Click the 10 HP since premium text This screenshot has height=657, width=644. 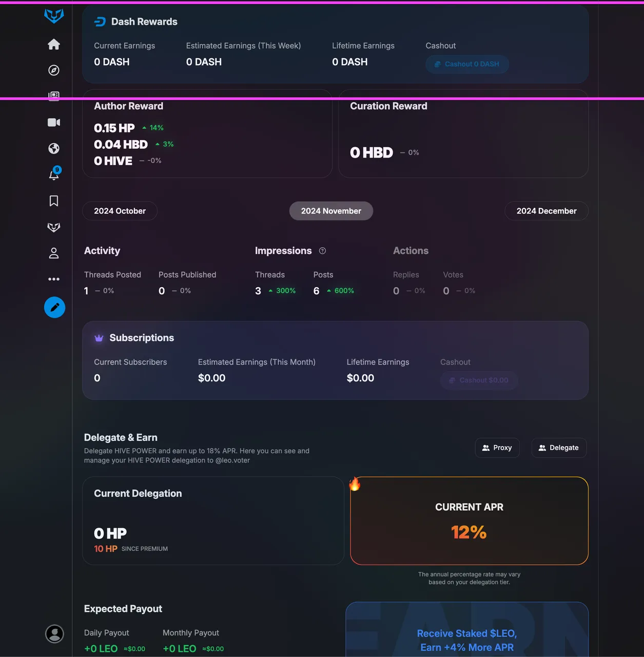coord(131,549)
